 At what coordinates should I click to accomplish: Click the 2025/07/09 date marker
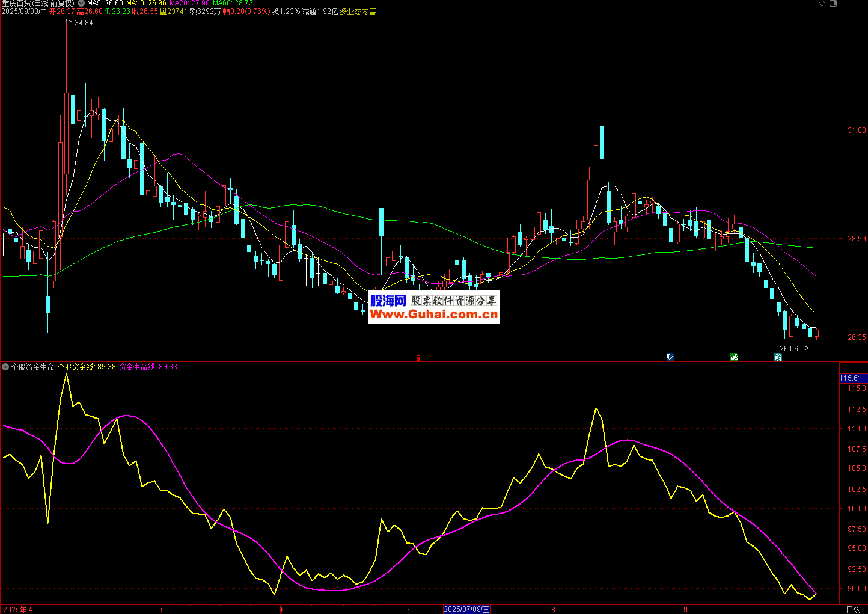466,609
